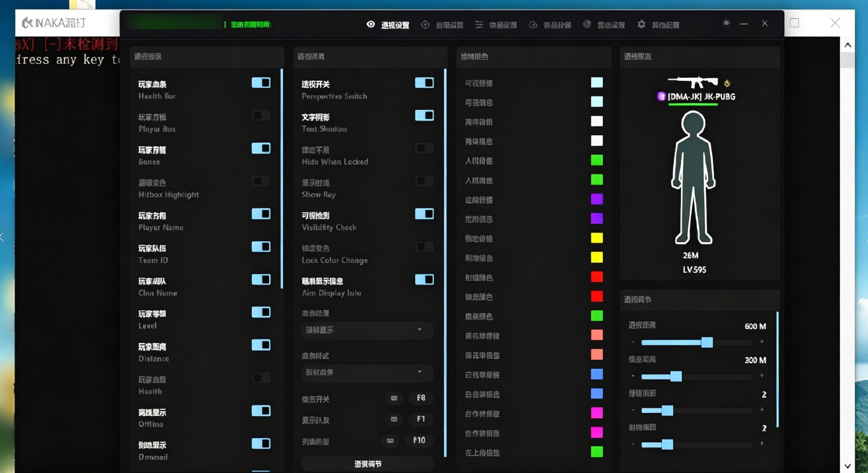
Task: Click keyboard icon beside the F8 hotkey
Action: point(394,398)
